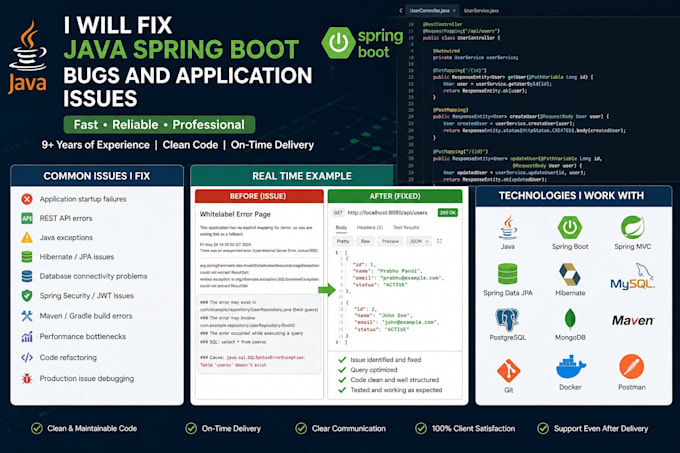Viewport: 680px width, 453px height.
Task: Click the back chevron beside editor tabs
Action: [401, 10]
